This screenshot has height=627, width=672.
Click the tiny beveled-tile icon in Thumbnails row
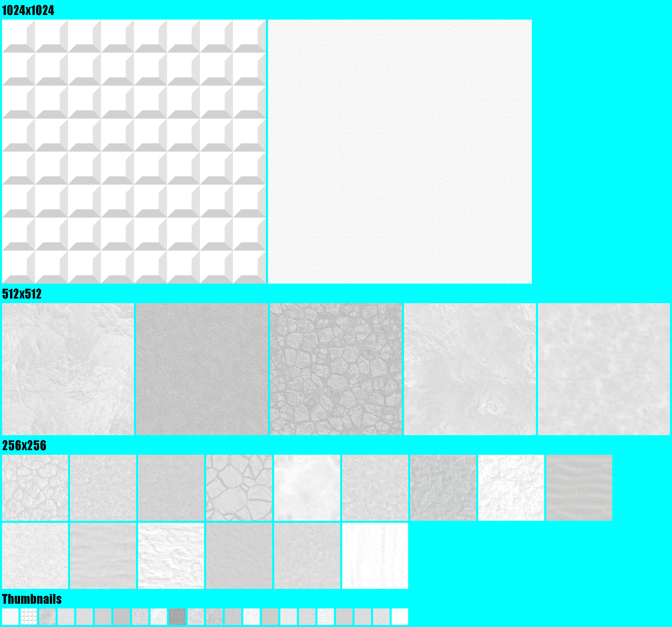tap(29, 616)
